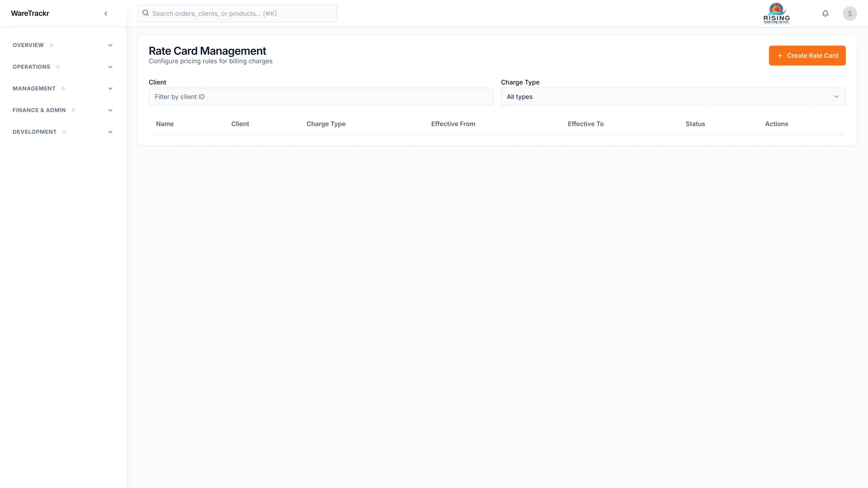Open notifications bell
This screenshot has width=868, height=488.
point(825,14)
